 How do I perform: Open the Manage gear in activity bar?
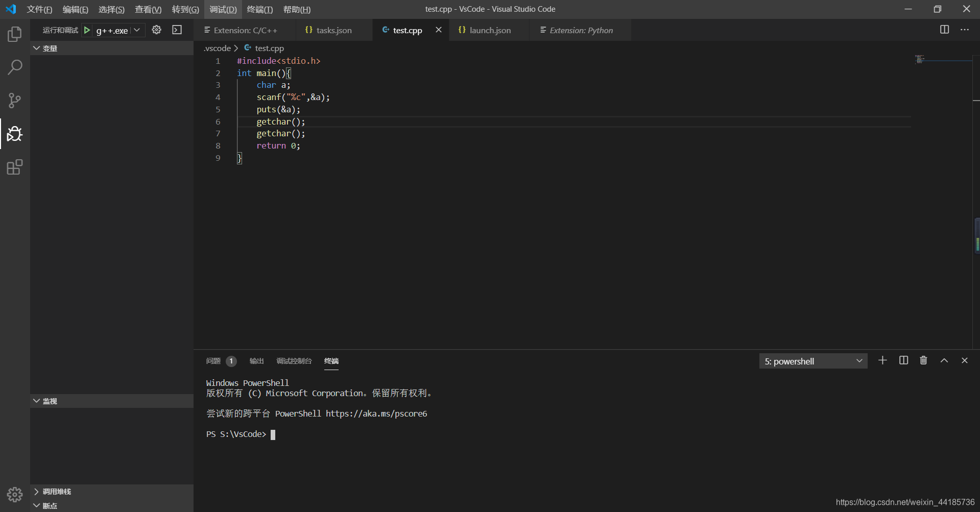[15, 494]
